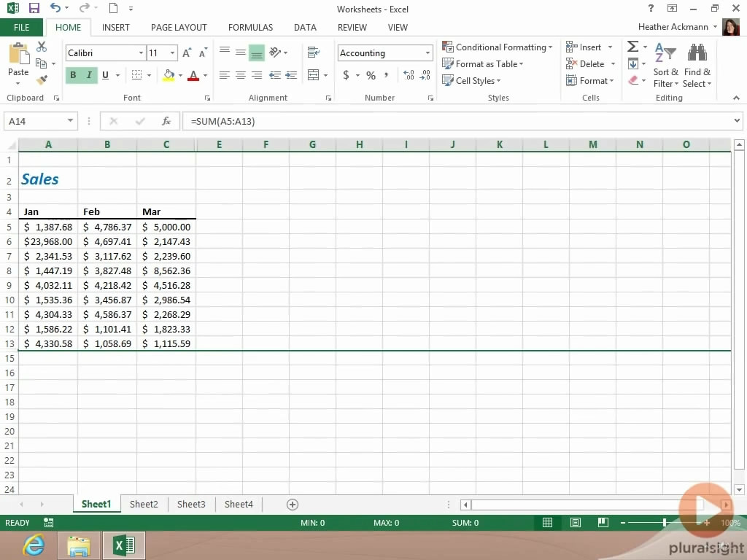Toggle Italic formatting
The image size is (747, 560).
[89, 75]
